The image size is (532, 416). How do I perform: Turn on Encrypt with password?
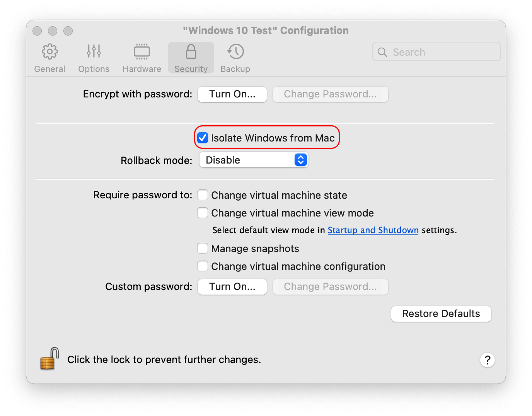232,94
